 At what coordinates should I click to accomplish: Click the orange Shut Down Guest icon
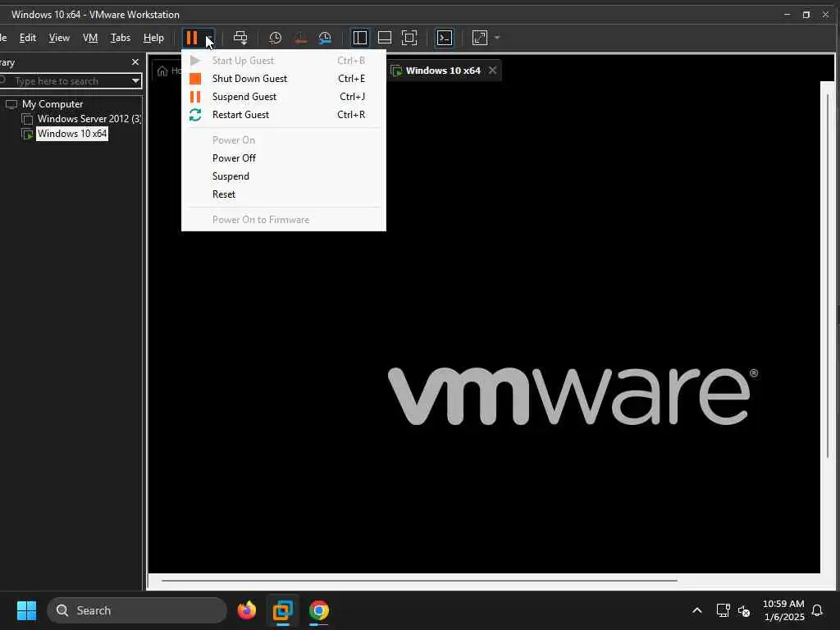[195, 79]
